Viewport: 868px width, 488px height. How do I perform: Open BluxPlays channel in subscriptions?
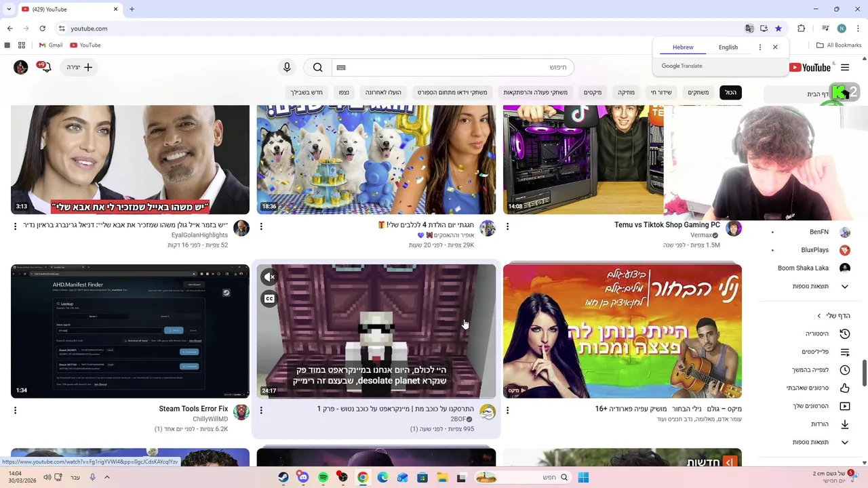point(814,250)
